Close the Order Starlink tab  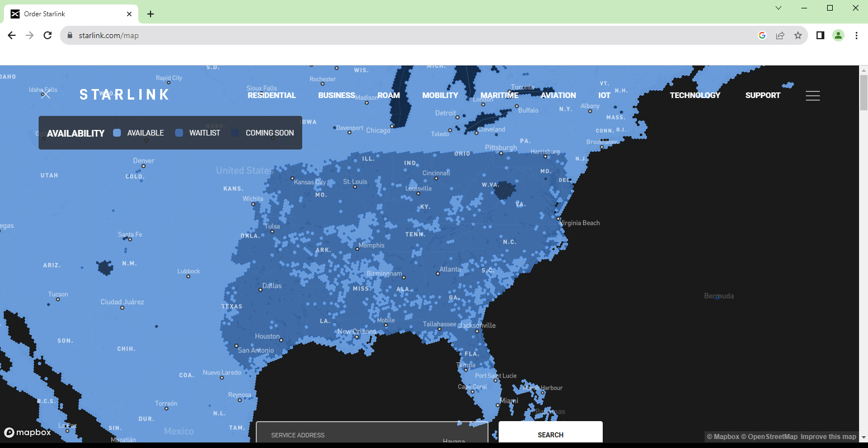click(129, 14)
